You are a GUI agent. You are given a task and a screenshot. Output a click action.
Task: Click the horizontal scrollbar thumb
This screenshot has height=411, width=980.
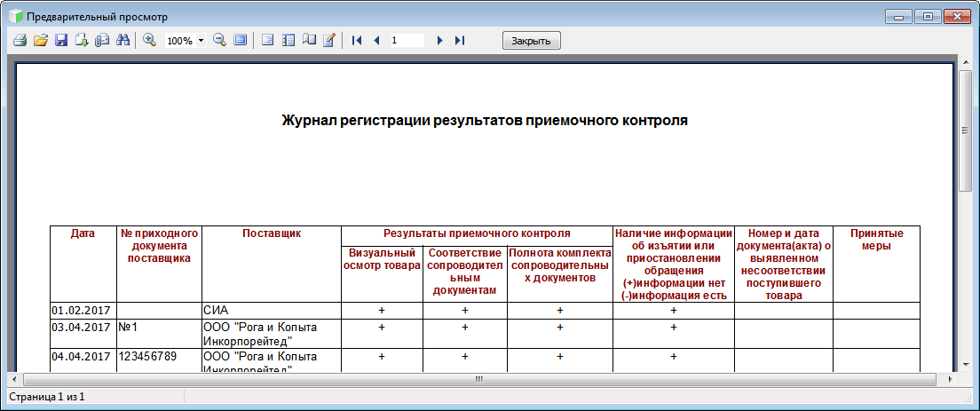point(478,379)
